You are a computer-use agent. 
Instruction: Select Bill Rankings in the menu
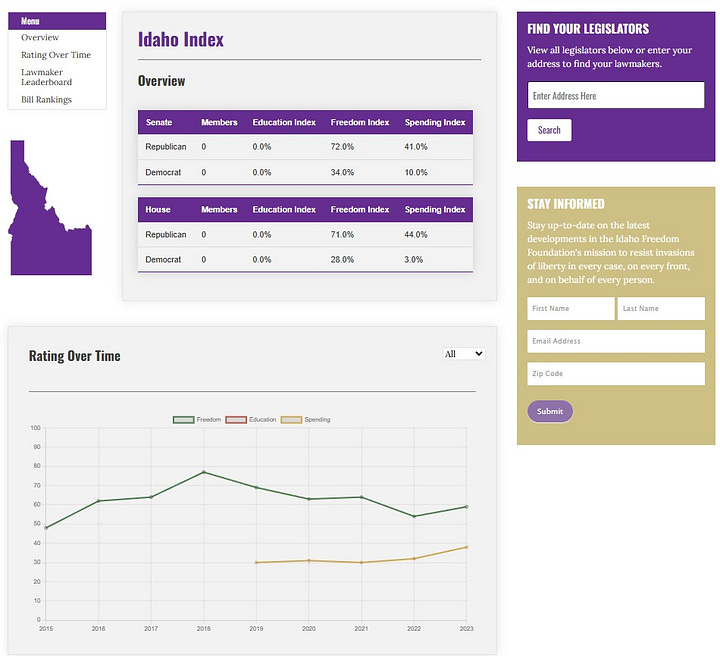click(x=46, y=100)
